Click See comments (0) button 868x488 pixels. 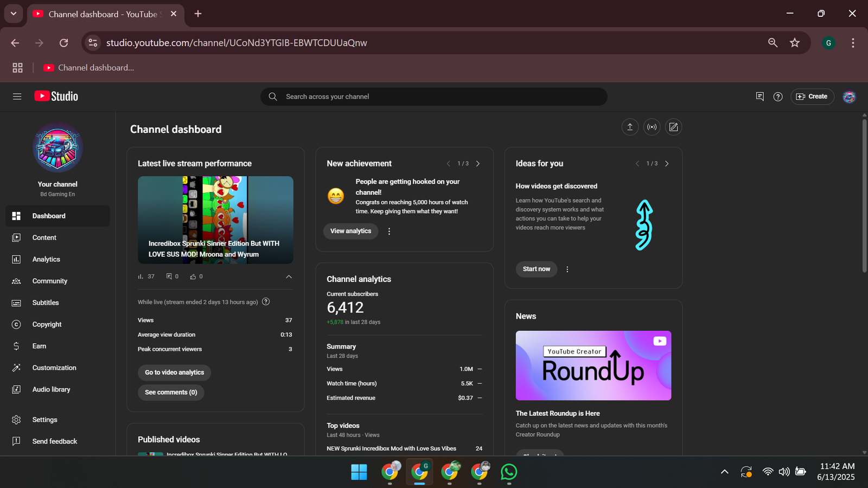171,393
